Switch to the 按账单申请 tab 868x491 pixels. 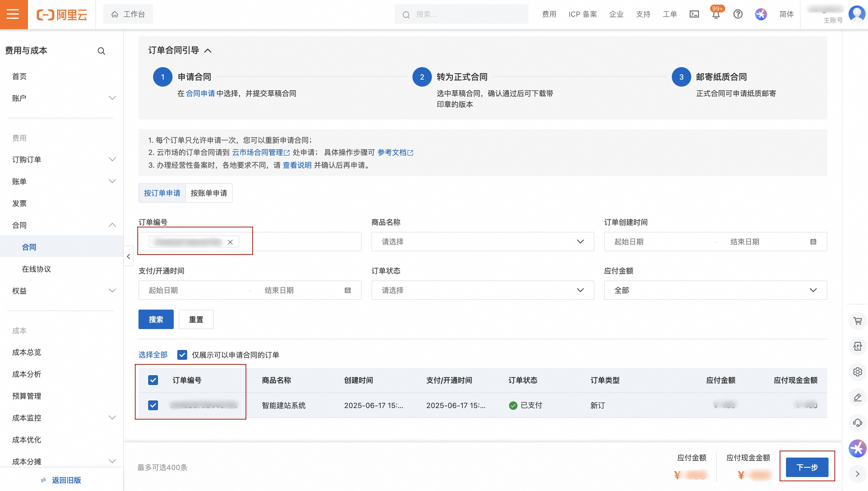[x=209, y=193]
